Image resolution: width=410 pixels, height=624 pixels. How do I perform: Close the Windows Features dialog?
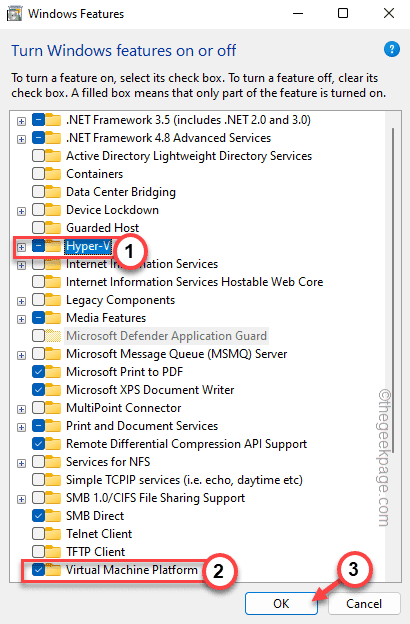[x=389, y=14]
